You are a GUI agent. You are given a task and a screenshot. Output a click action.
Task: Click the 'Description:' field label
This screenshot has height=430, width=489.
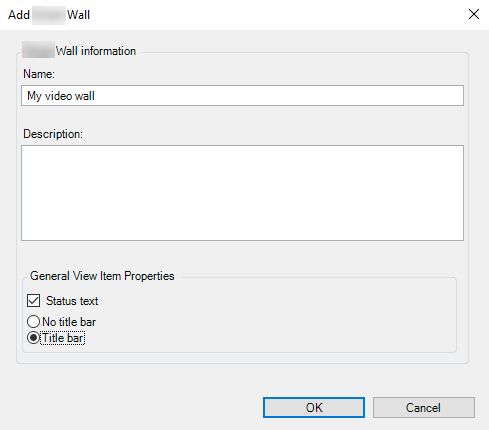[53, 134]
